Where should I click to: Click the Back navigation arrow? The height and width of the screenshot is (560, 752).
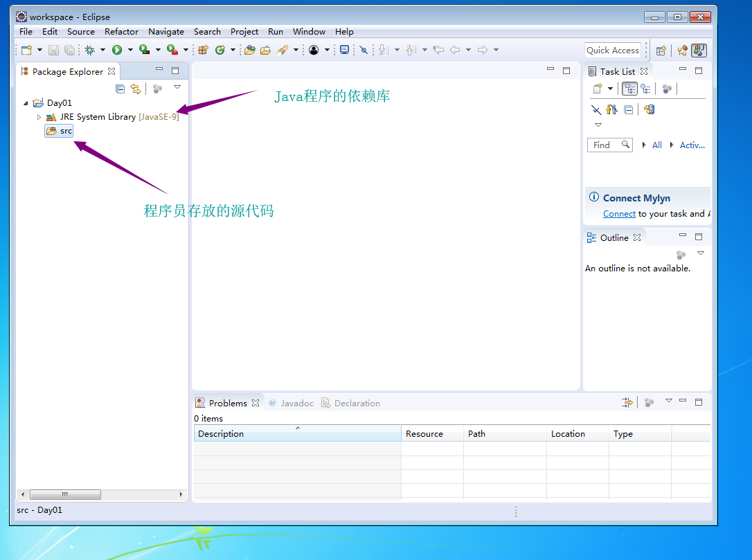[x=455, y=50]
